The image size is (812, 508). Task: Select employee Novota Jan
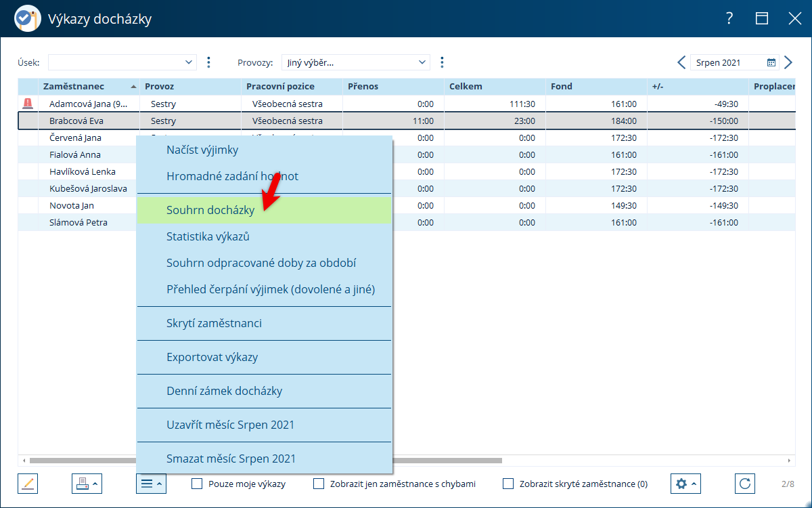coord(72,205)
